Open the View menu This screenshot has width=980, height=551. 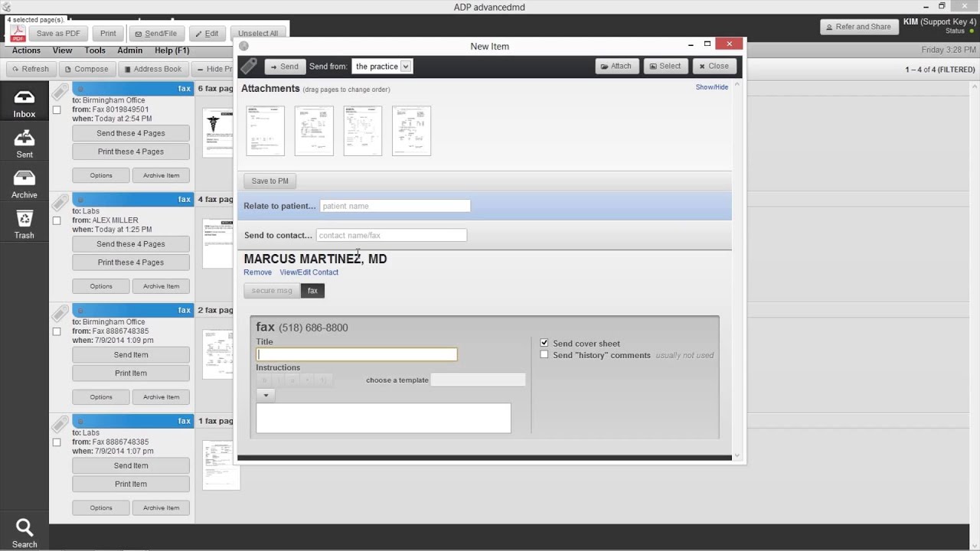click(63, 51)
